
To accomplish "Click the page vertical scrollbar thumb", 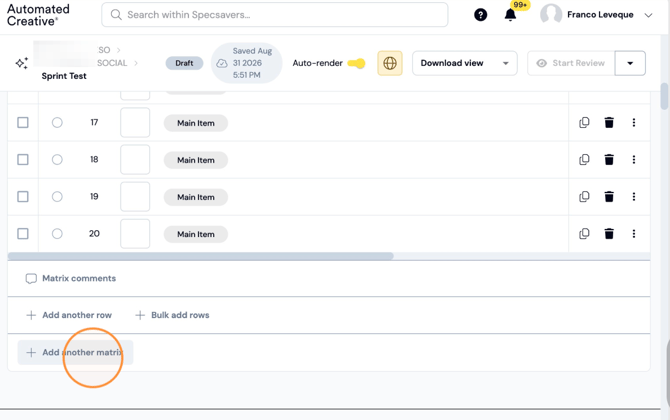I will coord(664,96).
